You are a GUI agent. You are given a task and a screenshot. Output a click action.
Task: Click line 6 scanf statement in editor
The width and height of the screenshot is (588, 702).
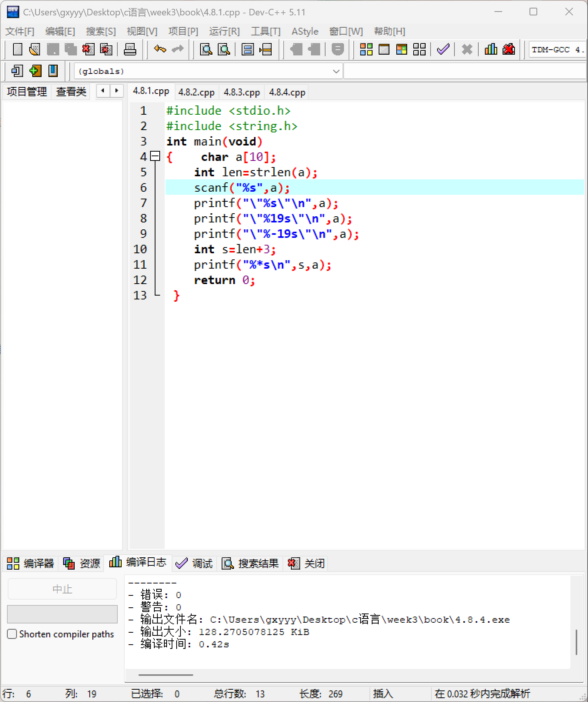coord(242,187)
